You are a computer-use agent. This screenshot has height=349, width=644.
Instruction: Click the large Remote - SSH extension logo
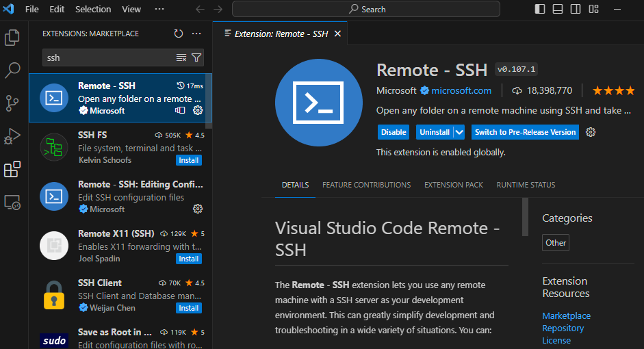click(x=319, y=103)
